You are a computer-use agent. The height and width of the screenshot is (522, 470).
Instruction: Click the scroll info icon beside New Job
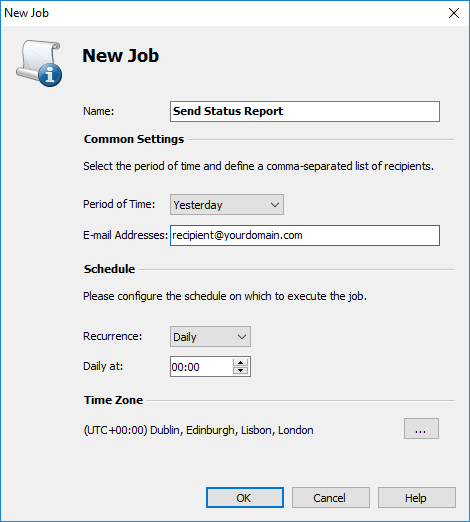39,63
